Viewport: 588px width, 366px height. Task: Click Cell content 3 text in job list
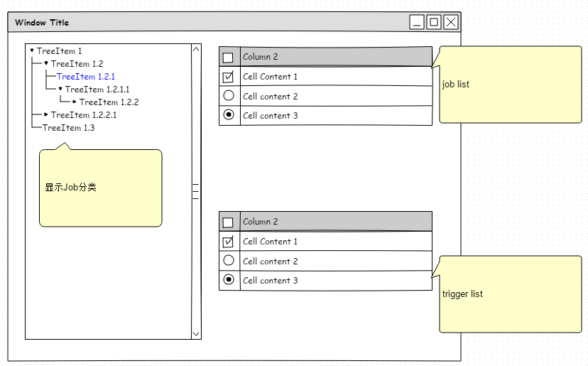pos(270,116)
